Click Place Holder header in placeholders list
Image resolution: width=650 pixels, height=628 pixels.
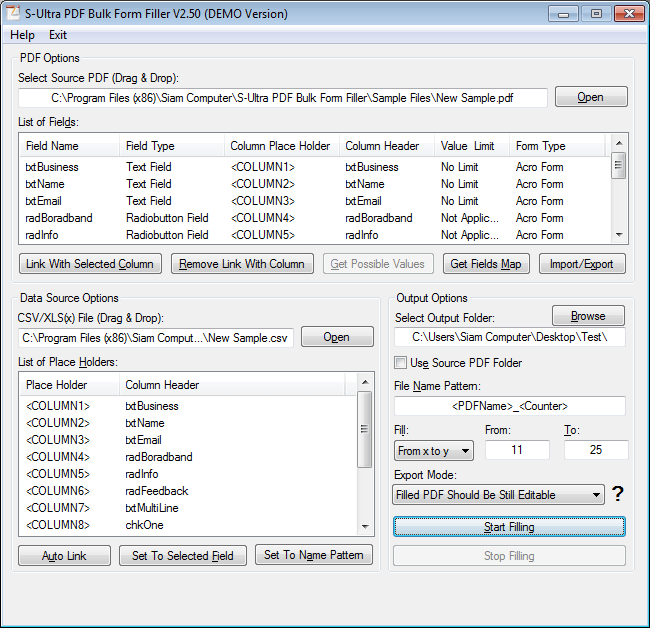[x=70, y=385]
